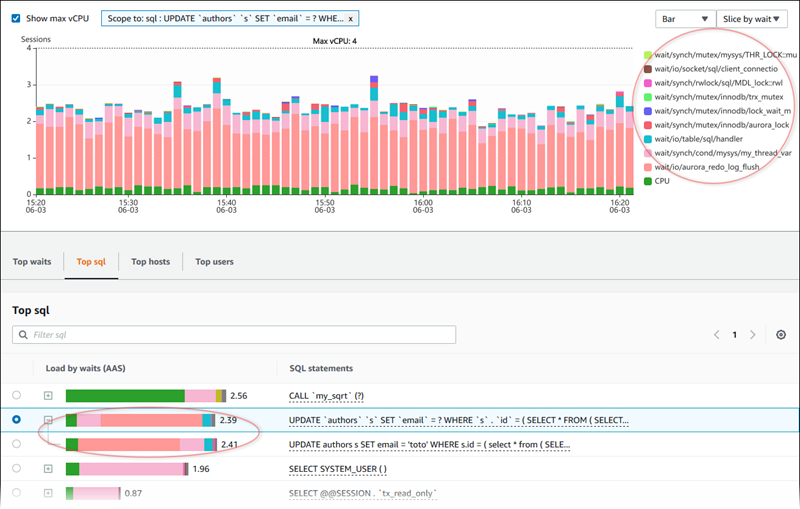The image size is (800, 509).
Task: Select radio button for SELECT @@SESSION statement
Action: [16, 493]
